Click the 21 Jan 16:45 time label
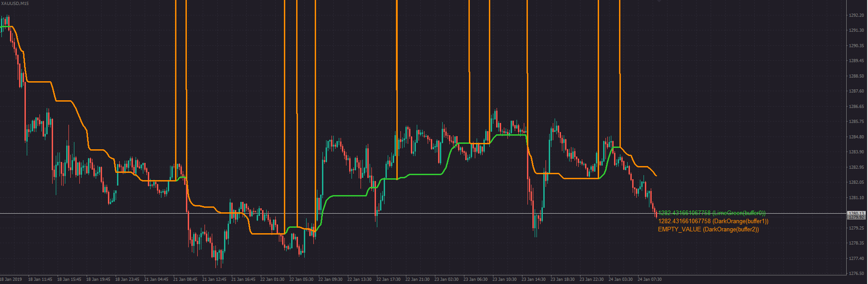 pyautogui.click(x=243, y=279)
